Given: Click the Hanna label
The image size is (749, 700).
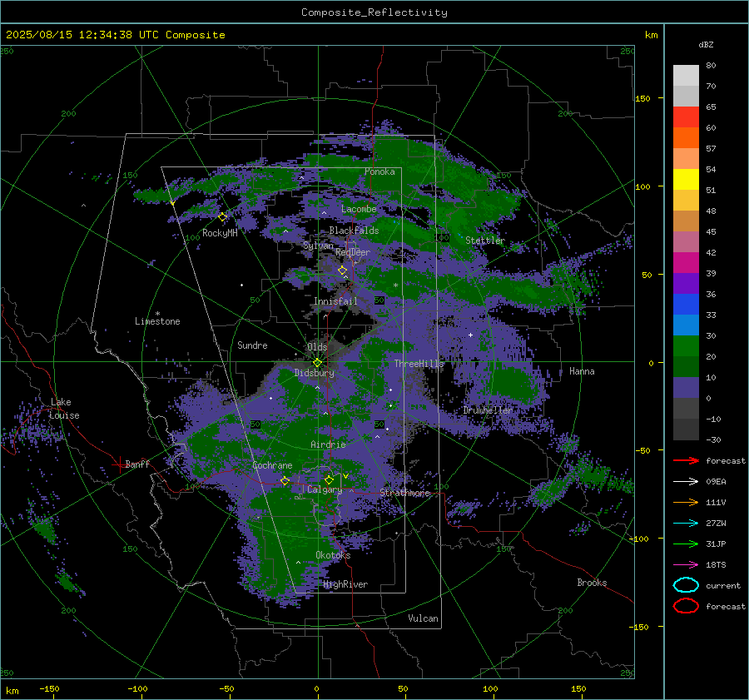Looking at the screenshot, I should coord(582,370).
